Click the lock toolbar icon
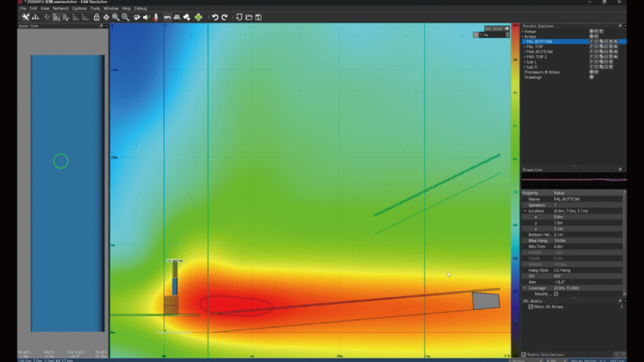 coord(96,17)
